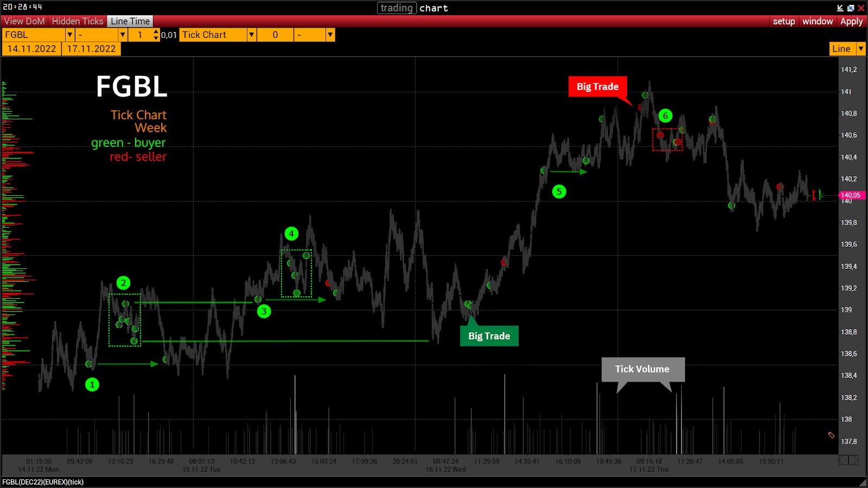Click the 15:50:11 time axis label
This screenshot has height=488, width=868.
pos(771,461)
